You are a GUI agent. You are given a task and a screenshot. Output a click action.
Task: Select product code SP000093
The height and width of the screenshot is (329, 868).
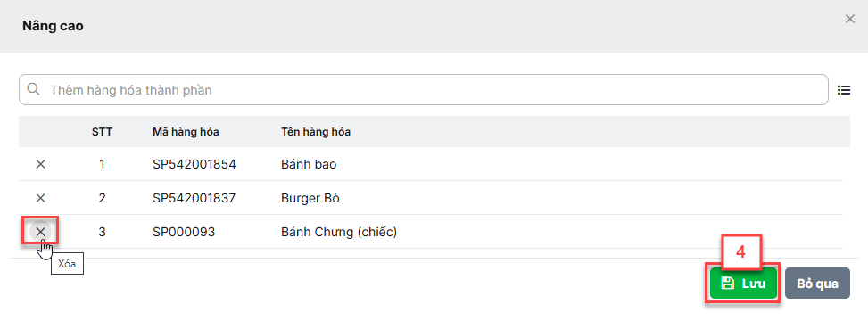184,232
